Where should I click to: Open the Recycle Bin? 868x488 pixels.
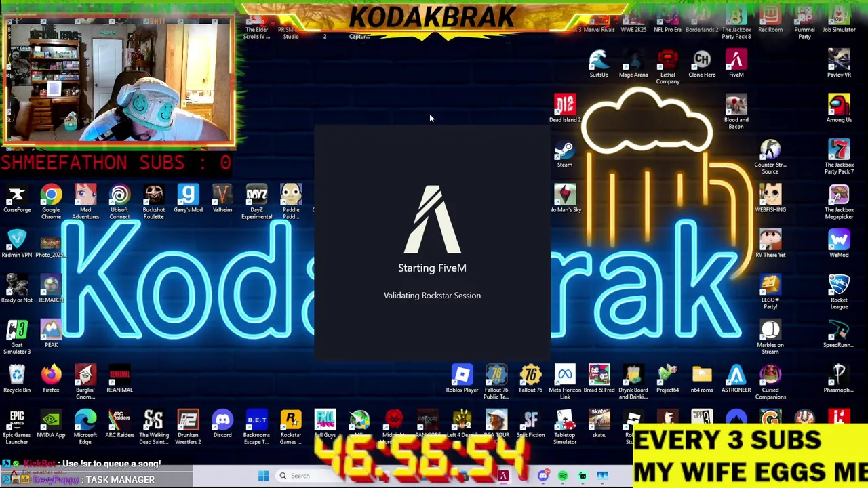[x=17, y=379]
